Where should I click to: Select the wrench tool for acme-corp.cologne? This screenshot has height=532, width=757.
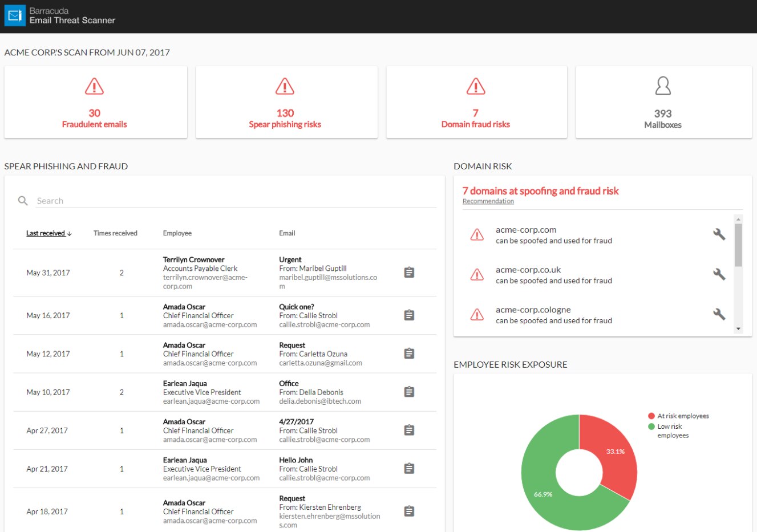coord(719,314)
